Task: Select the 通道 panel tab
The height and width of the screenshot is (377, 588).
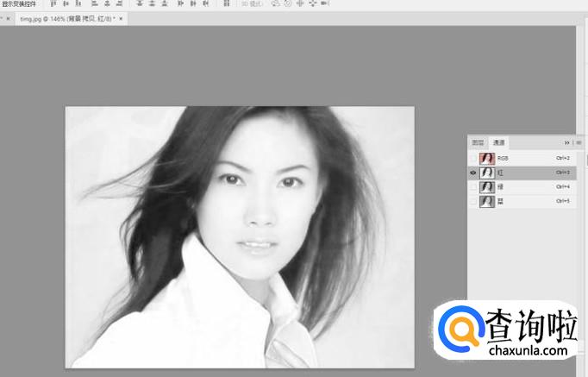Action: pos(498,142)
